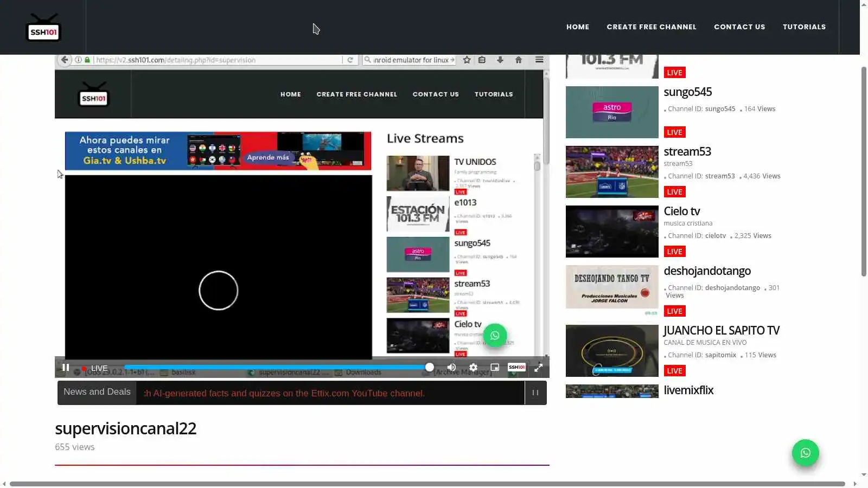
Task: Click the Cielo tv dark thumbnail
Action: 612,232
